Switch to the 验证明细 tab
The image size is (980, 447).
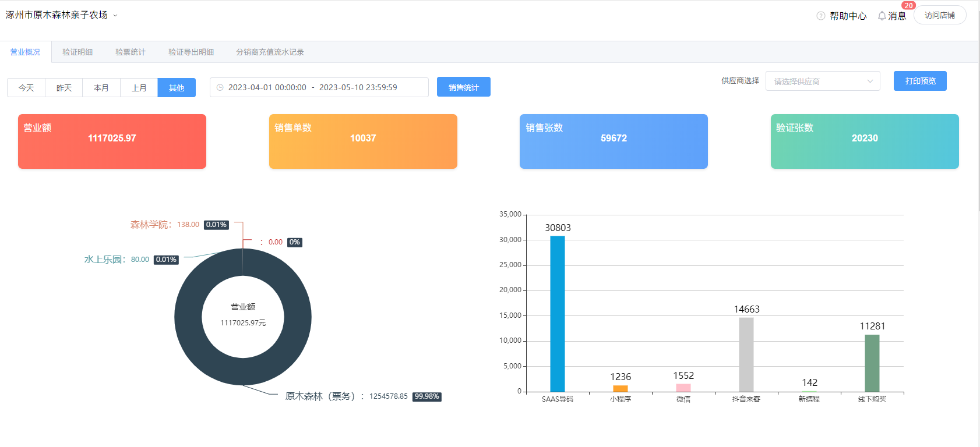[x=77, y=52]
